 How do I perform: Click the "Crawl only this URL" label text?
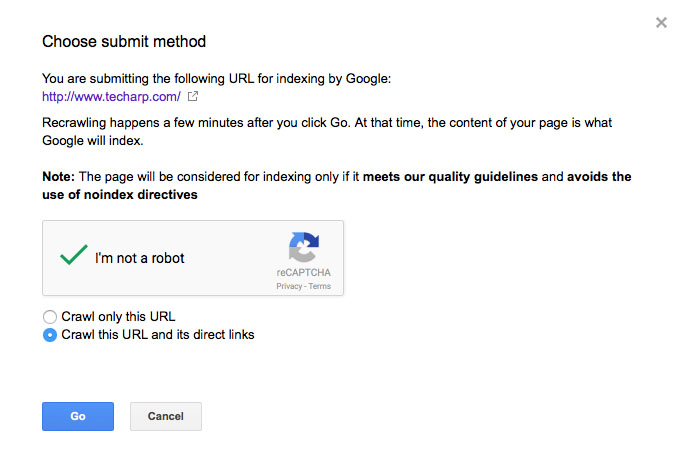[x=118, y=317]
